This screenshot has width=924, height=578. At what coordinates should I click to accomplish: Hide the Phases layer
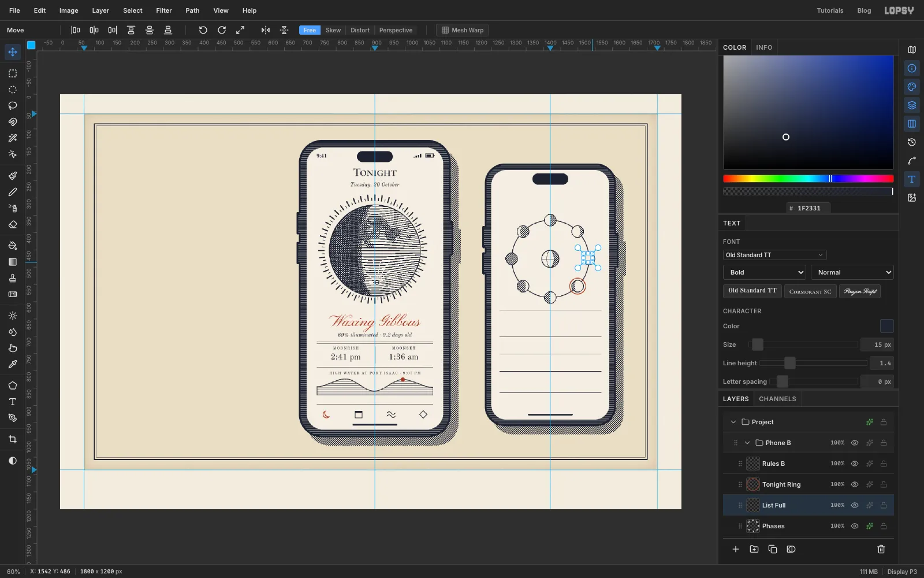855,526
